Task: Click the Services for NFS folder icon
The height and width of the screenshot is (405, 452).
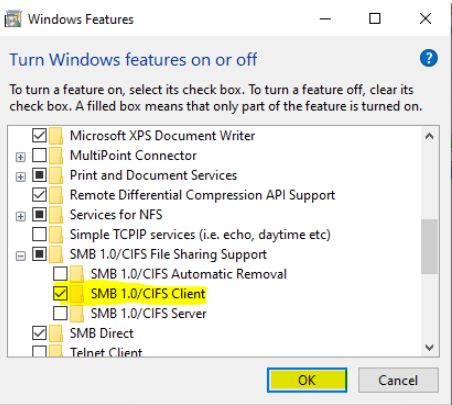Action: [x=56, y=215]
